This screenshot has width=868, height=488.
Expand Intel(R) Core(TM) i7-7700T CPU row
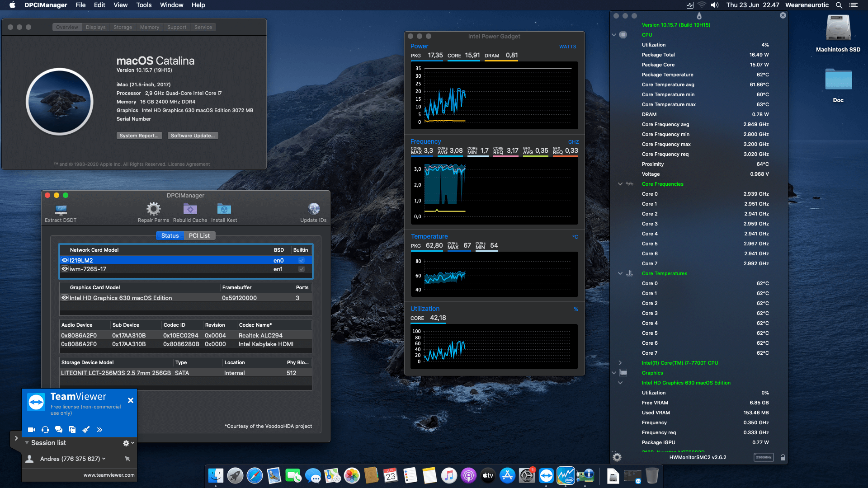pyautogui.click(x=620, y=363)
